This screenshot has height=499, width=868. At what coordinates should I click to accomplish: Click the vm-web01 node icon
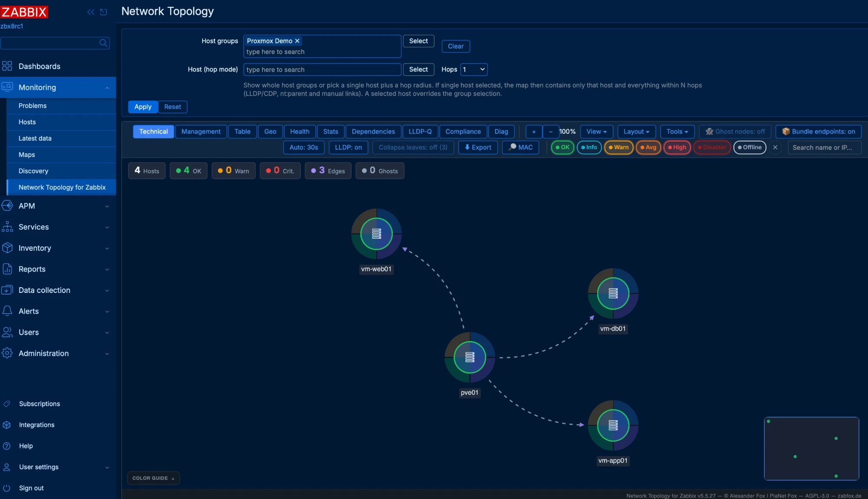376,234
